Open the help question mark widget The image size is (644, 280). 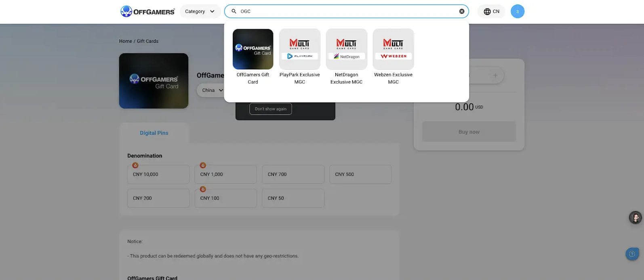click(632, 254)
